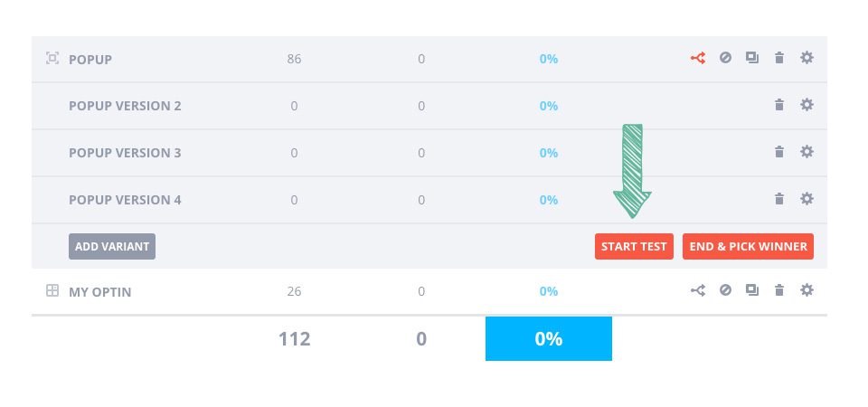
Task: Duplicate the Popup optin
Action: coord(751,59)
